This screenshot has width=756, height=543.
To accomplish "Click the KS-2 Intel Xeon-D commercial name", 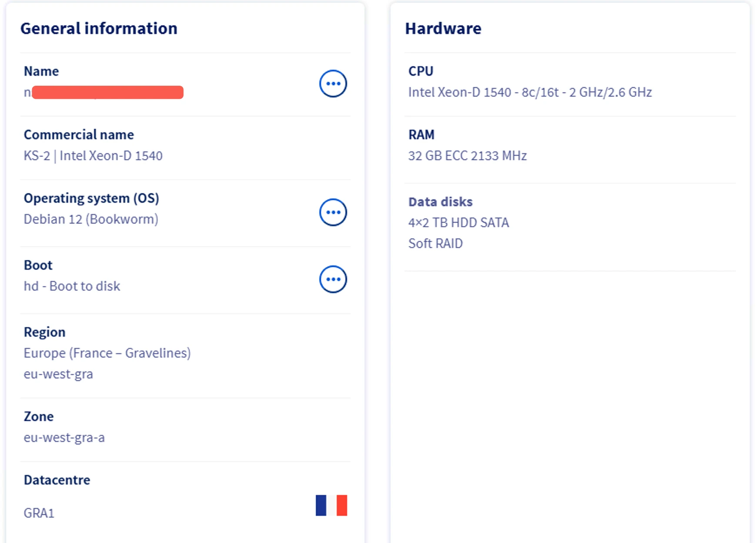I will click(93, 155).
